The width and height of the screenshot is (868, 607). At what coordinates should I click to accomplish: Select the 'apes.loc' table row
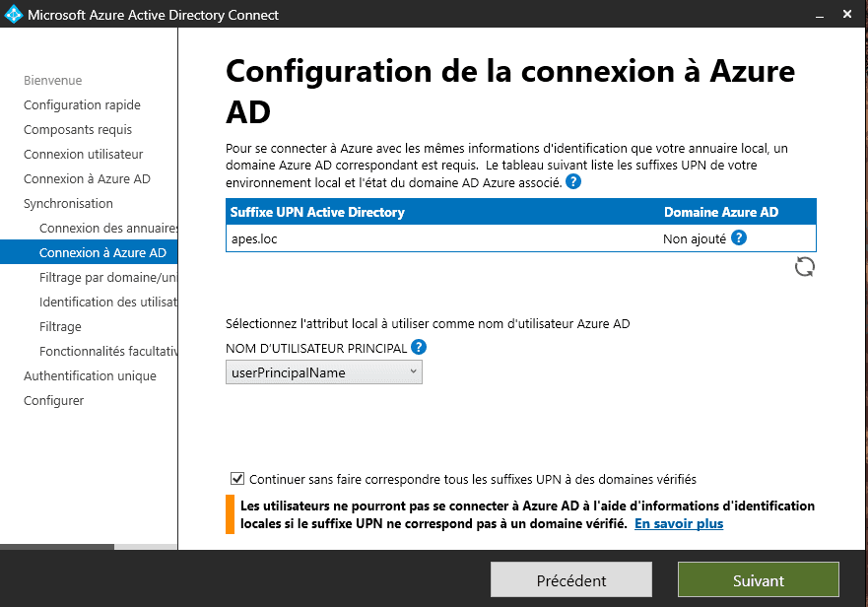coord(443,238)
